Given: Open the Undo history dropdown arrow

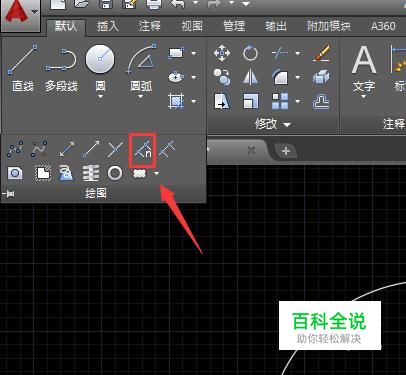Looking at the screenshot, I should click(x=195, y=4).
